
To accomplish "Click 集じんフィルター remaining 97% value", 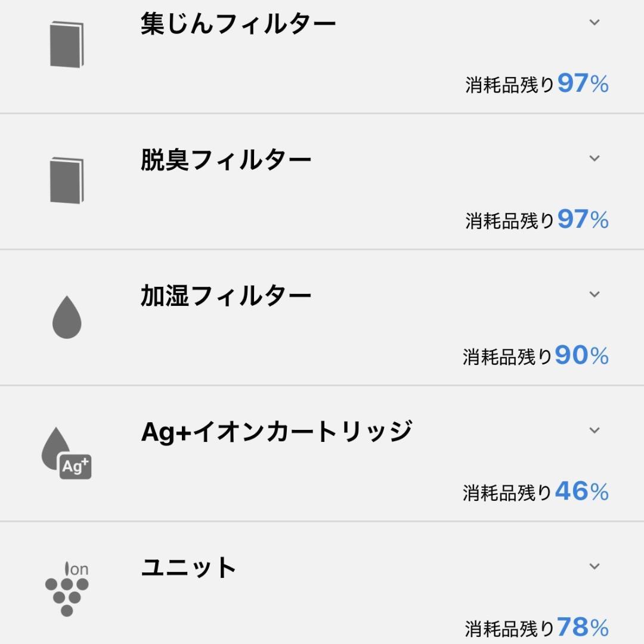I will 583,84.
